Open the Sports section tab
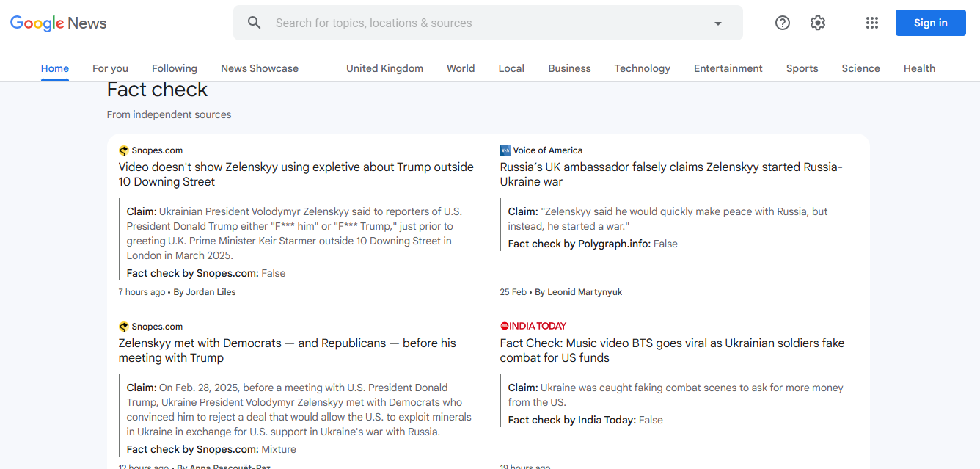 click(x=802, y=68)
